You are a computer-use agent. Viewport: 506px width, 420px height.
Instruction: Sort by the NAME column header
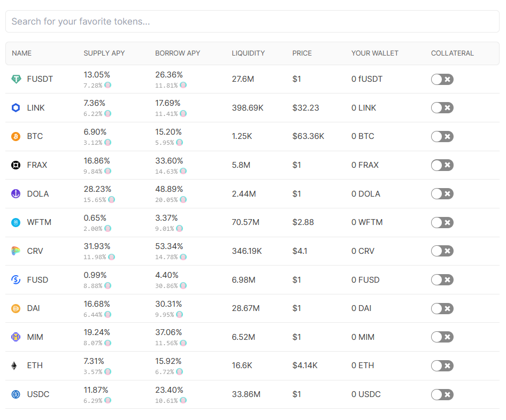(21, 53)
